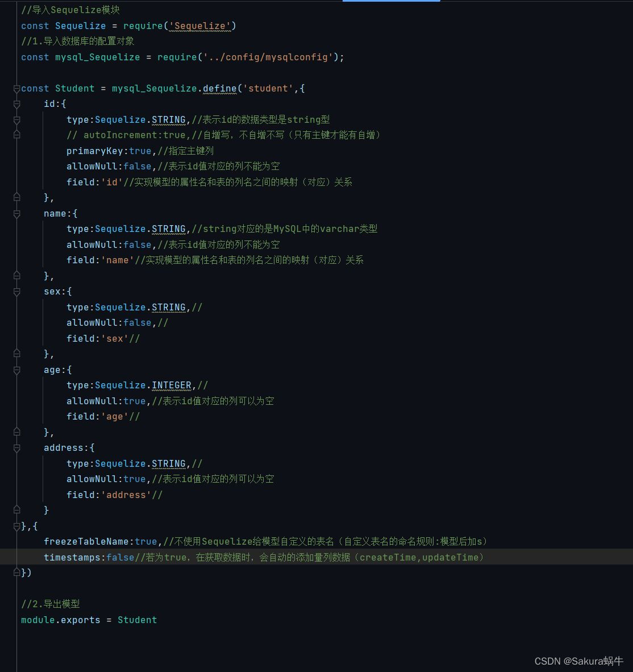Viewport: 633px width, 672px height.
Task: Click the gutter marker beside the id closing brace
Action: (16, 197)
